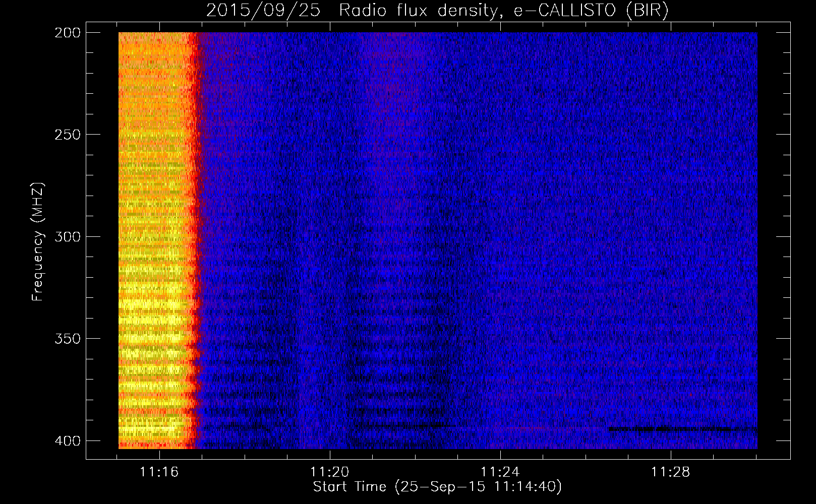
Task: Click the 350 frequency tick label
Action: tap(68, 339)
